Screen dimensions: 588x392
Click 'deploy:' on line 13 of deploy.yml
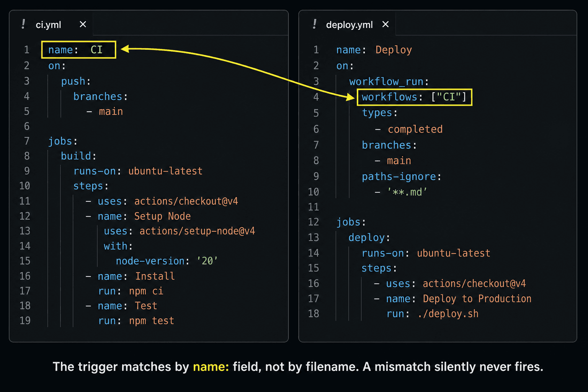[369, 237]
